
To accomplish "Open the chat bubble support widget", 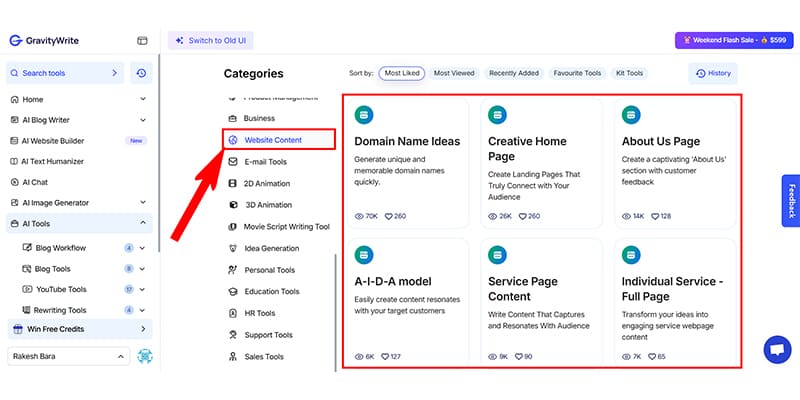I will 777,349.
